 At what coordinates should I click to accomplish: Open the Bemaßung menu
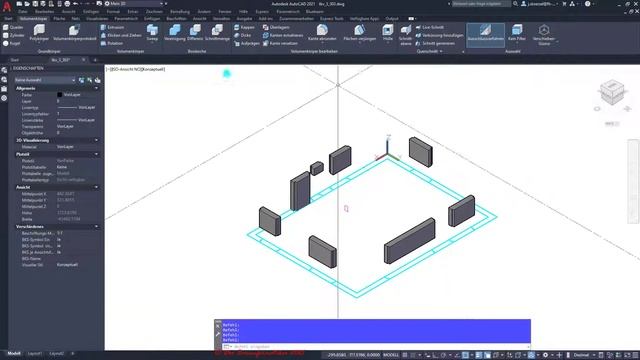coord(180,12)
